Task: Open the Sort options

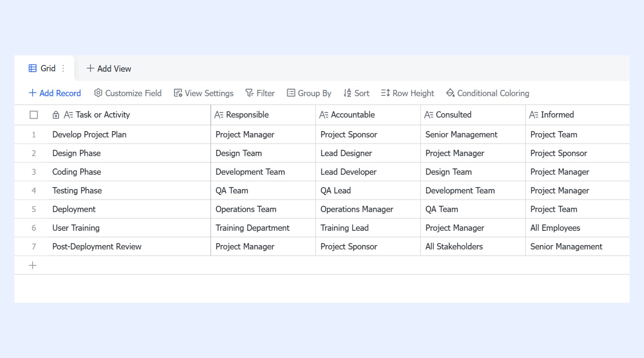Action: pyautogui.click(x=356, y=93)
